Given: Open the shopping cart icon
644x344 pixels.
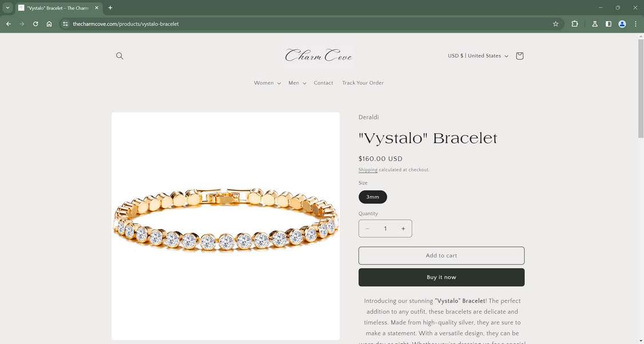Looking at the screenshot, I should pos(519,56).
